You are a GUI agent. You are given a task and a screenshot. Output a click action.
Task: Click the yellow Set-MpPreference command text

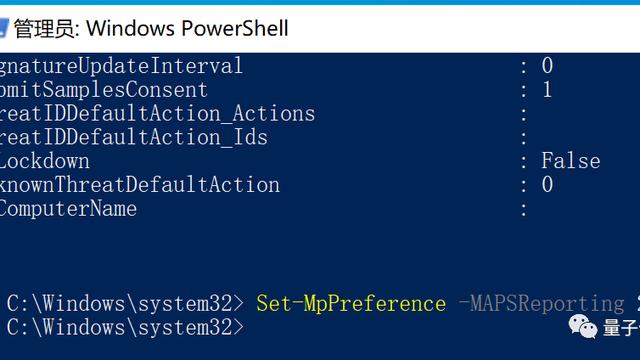(351, 304)
